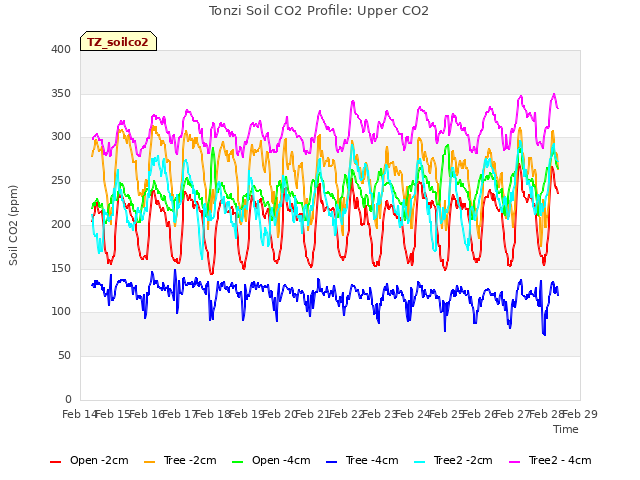Click the orange Tree -2cm legend swatch

coord(149,462)
